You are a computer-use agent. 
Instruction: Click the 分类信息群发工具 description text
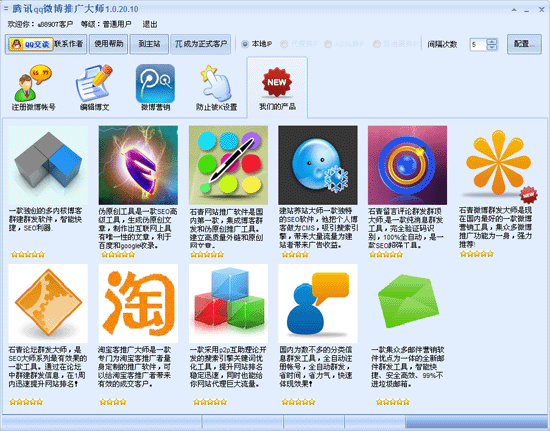coord(316,366)
